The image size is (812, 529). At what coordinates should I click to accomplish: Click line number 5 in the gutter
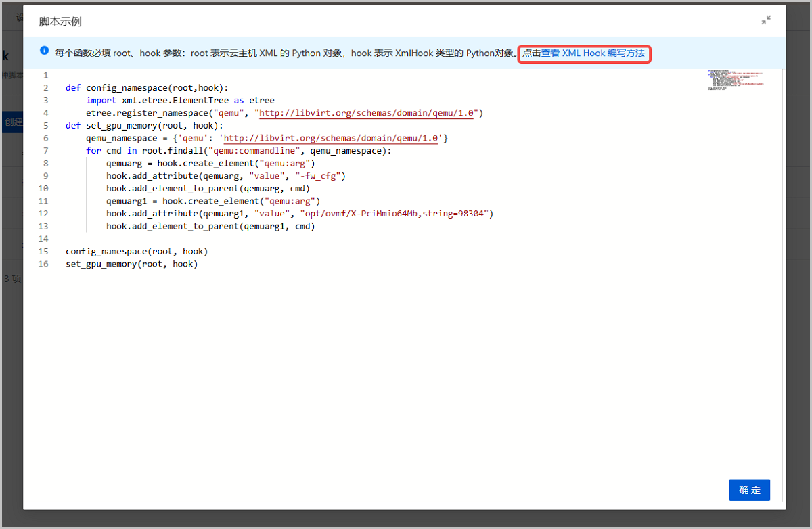coord(45,125)
